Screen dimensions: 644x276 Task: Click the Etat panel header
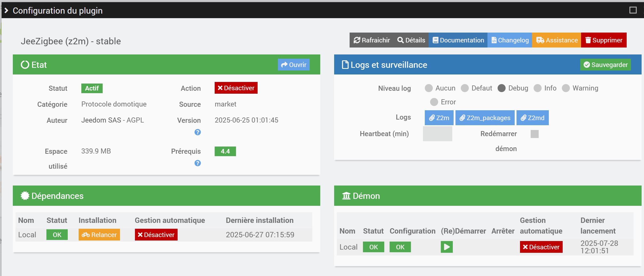click(166, 65)
